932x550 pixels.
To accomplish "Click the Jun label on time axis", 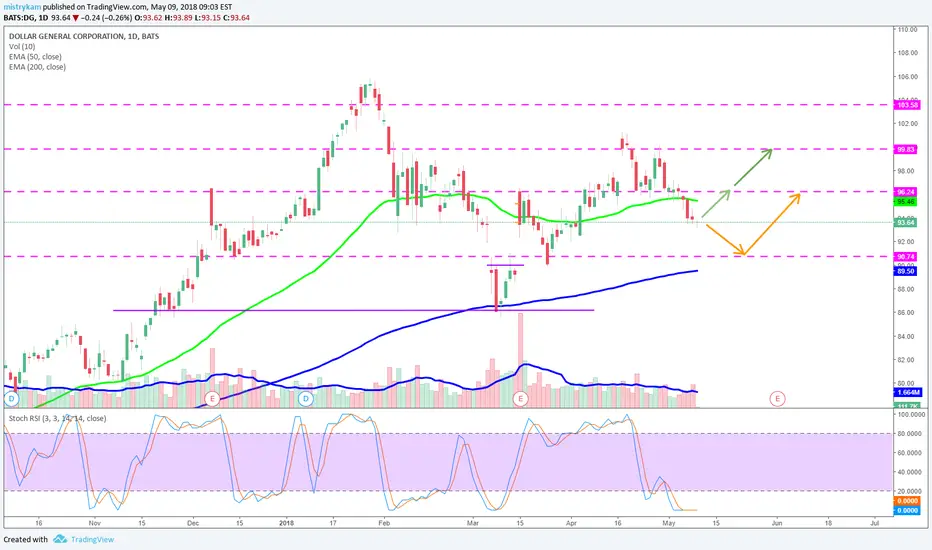I will tap(776, 523).
